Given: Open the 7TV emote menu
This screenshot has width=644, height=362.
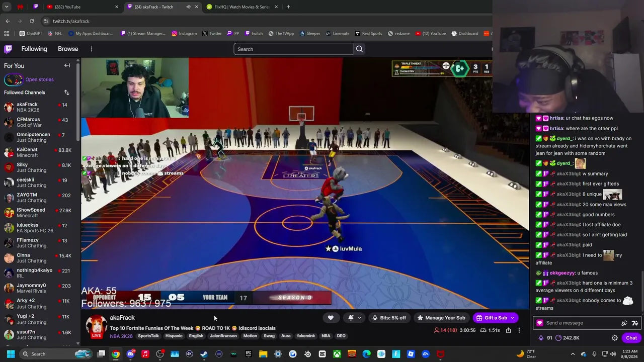Looking at the screenshot, I should tap(635, 323).
